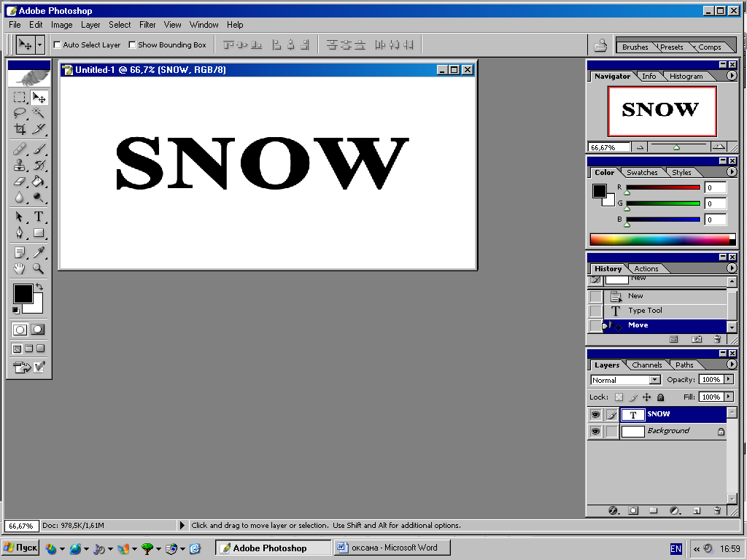Image resolution: width=747 pixels, height=560 pixels.
Task: Select the Magic Wand tool
Action: coord(38,113)
